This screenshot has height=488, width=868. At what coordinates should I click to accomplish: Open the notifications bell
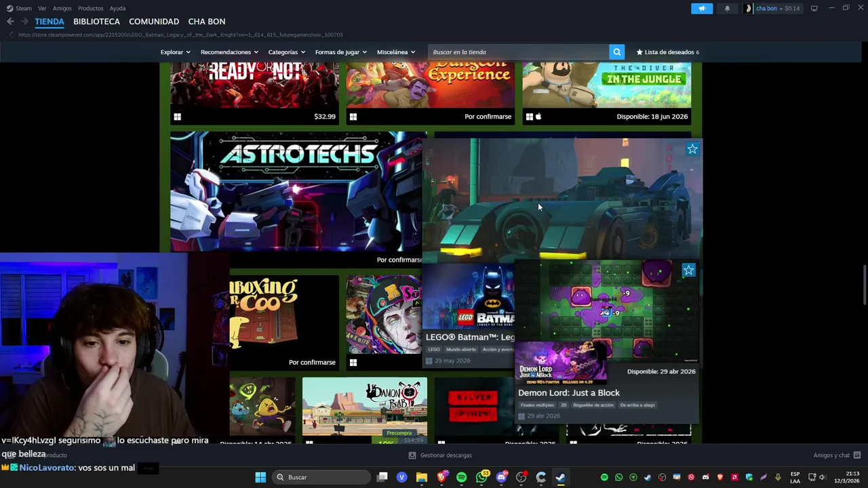pyautogui.click(x=728, y=8)
